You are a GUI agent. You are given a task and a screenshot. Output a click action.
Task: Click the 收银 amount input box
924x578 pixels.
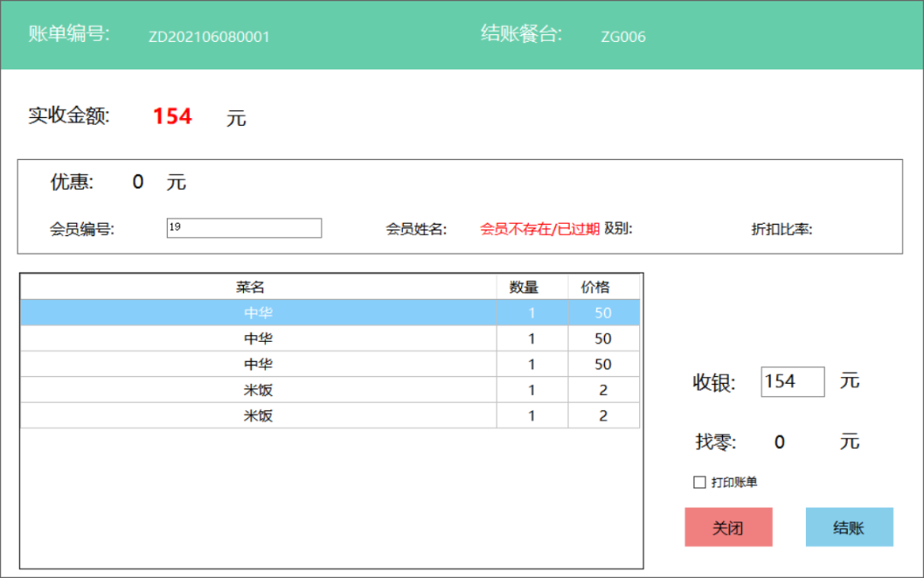pyautogui.click(x=792, y=381)
